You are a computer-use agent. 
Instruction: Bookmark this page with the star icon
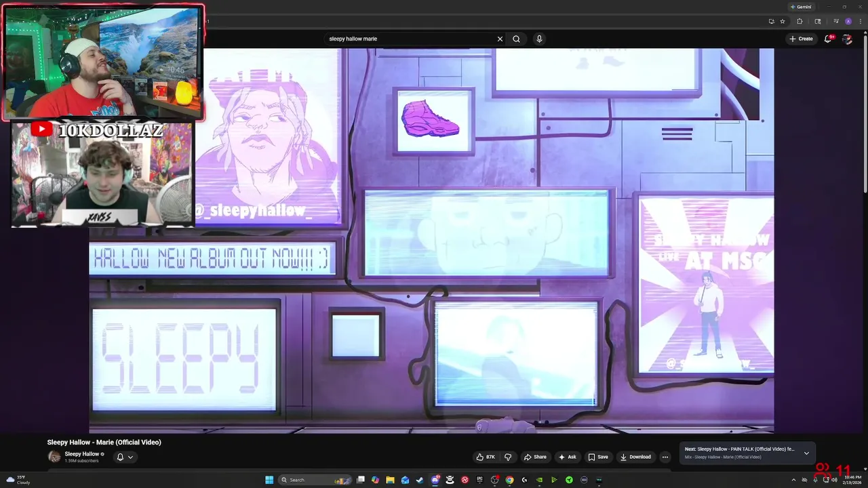[783, 21]
